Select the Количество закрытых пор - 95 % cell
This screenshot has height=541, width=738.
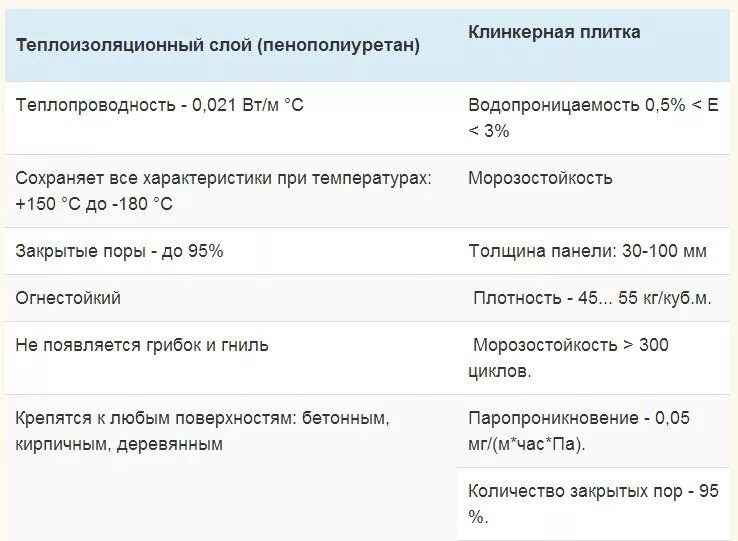(x=594, y=504)
